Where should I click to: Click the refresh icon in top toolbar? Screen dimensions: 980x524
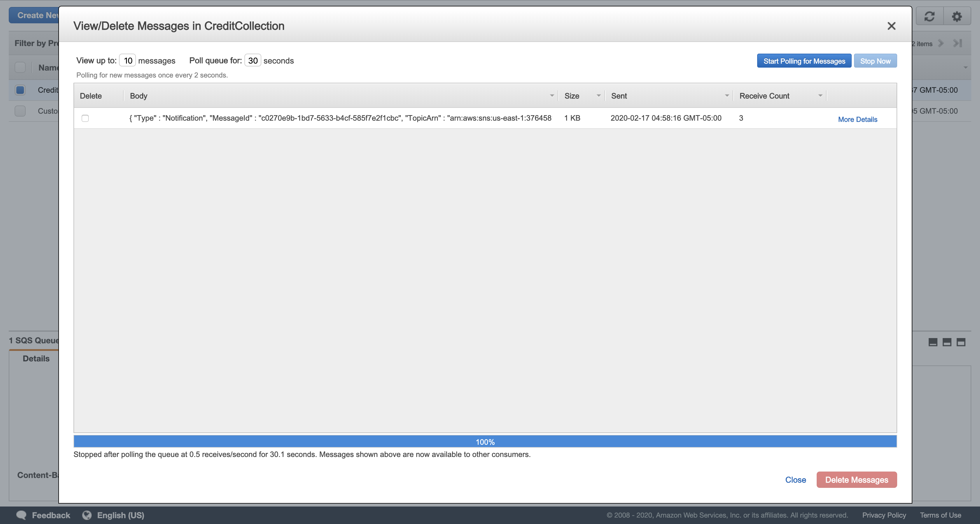(x=930, y=16)
